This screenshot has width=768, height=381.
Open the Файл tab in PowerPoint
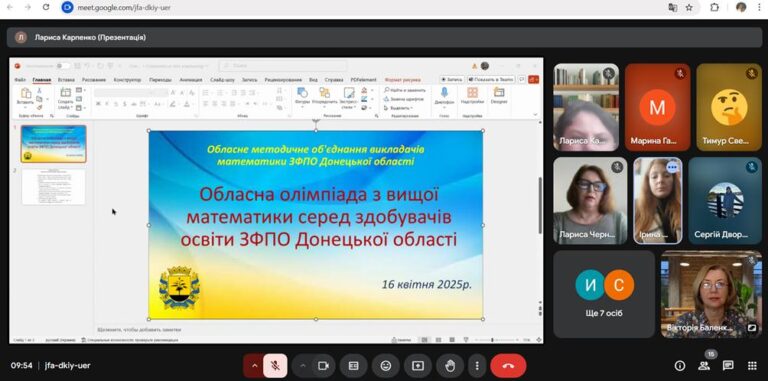(20, 79)
